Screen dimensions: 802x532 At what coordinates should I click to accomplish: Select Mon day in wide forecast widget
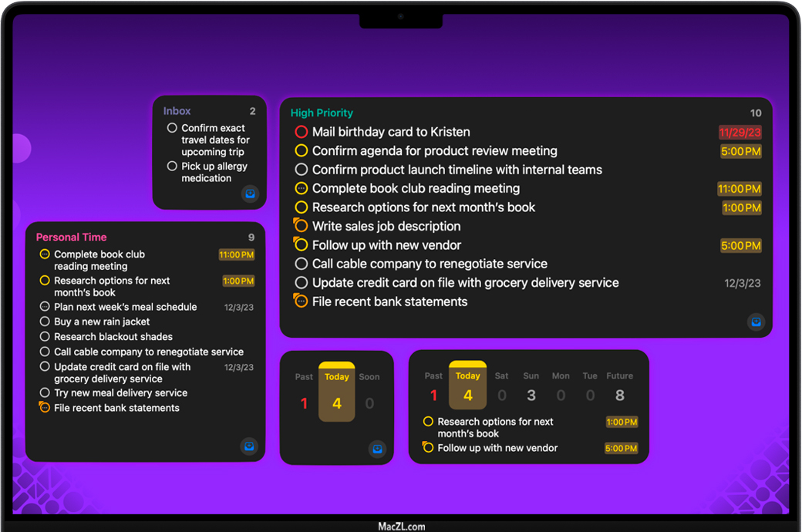(561, 386)
